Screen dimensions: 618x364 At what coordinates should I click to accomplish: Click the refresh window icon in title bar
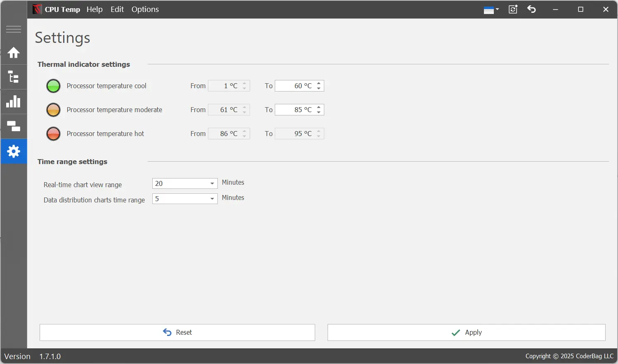pos(513,9)
